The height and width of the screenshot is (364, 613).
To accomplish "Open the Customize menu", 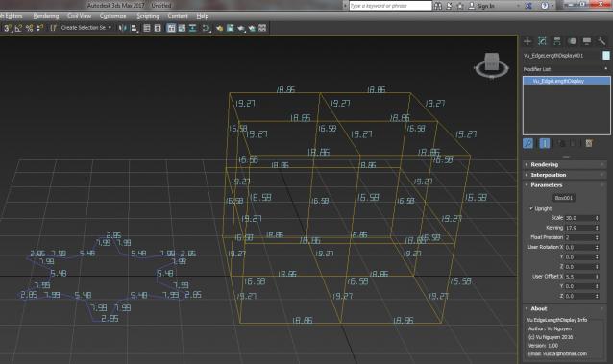I will tap(113, 16).
